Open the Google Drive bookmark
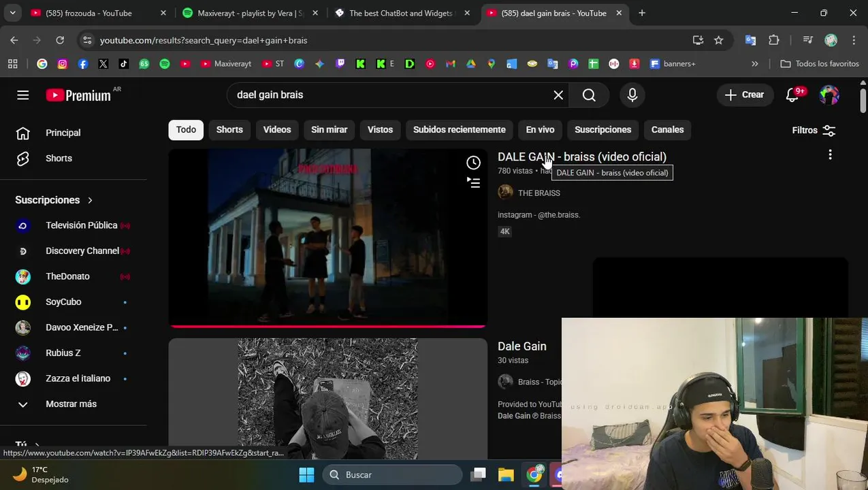868x490 pixels. [x=470, y=64]
